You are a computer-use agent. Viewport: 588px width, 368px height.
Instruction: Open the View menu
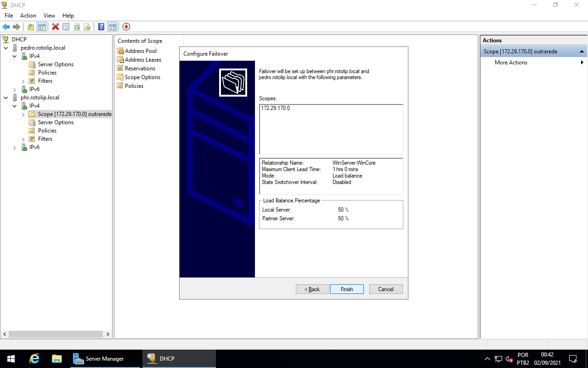click(49, 15)
